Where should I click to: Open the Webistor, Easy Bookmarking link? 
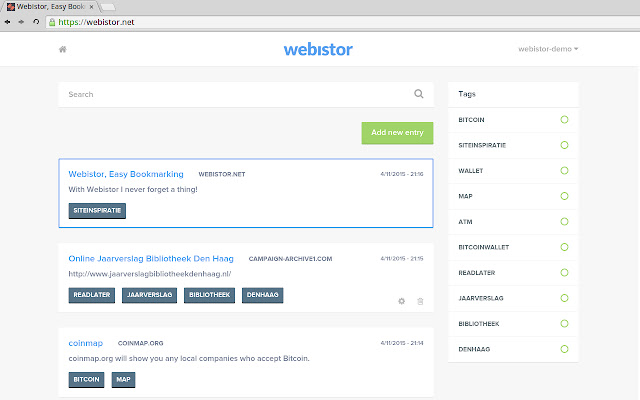click(x=126, y=174)
